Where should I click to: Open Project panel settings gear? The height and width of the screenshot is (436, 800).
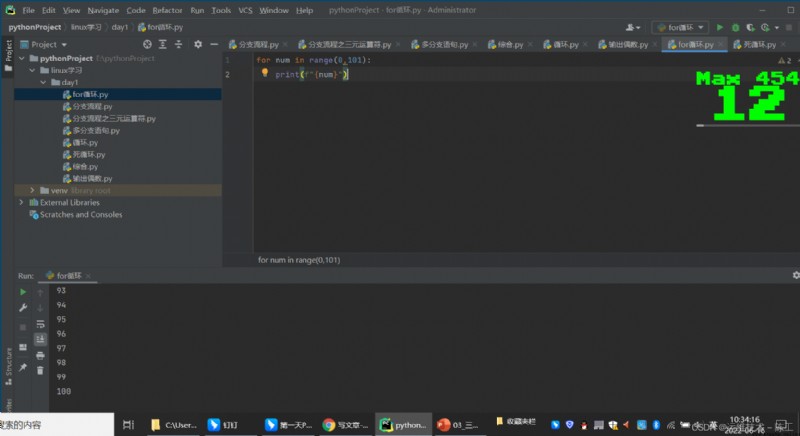tap(198, 44)
